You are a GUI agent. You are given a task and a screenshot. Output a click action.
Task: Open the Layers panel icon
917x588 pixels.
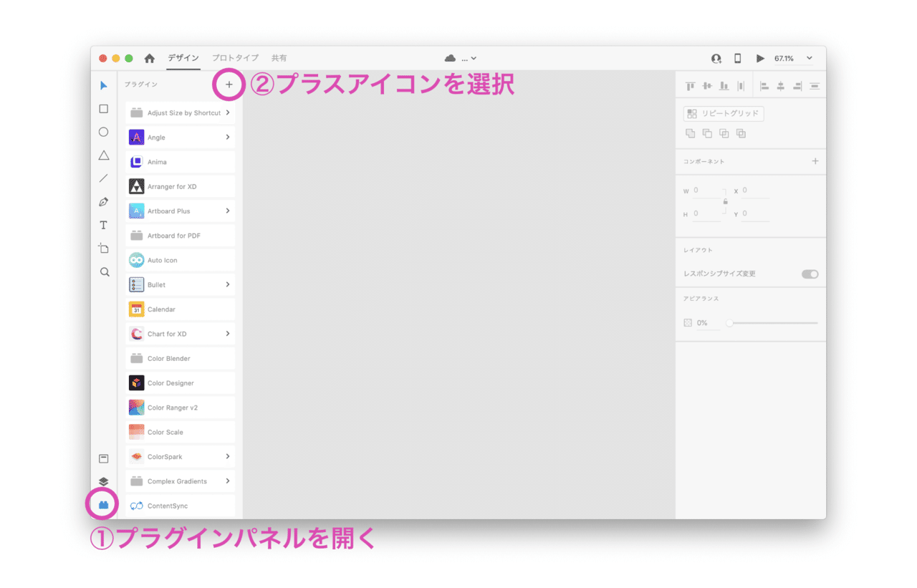(x=104, y=481)
